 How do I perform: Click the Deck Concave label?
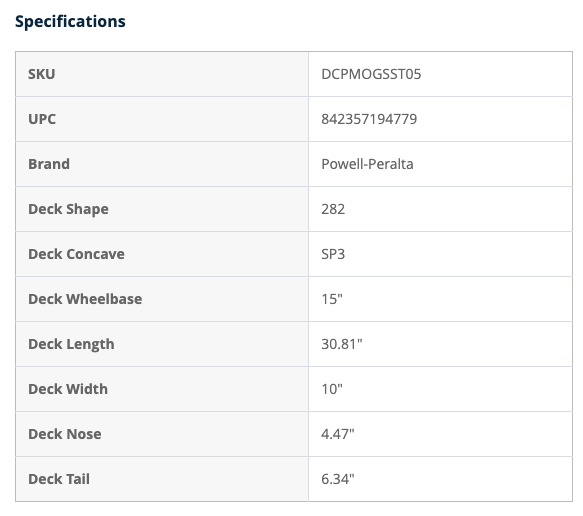point(77,254)
